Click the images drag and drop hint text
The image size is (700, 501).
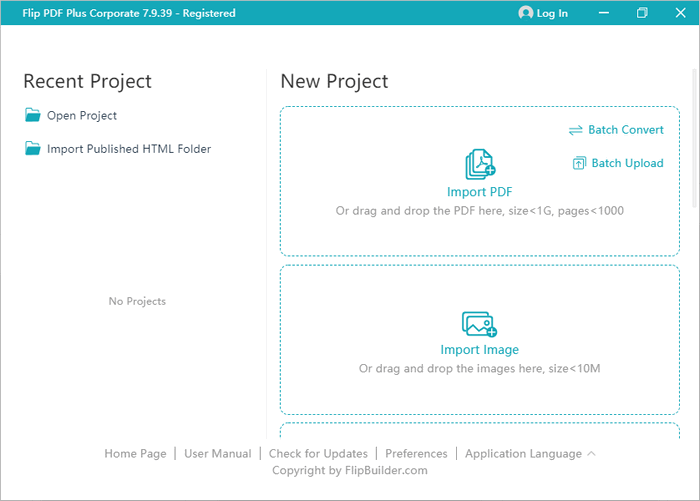[x=479, y=368]
